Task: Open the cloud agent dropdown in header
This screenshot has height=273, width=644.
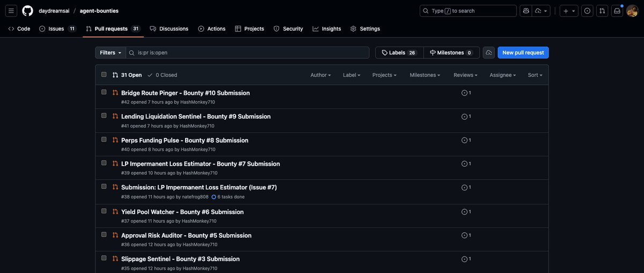Action: point(541,11)
